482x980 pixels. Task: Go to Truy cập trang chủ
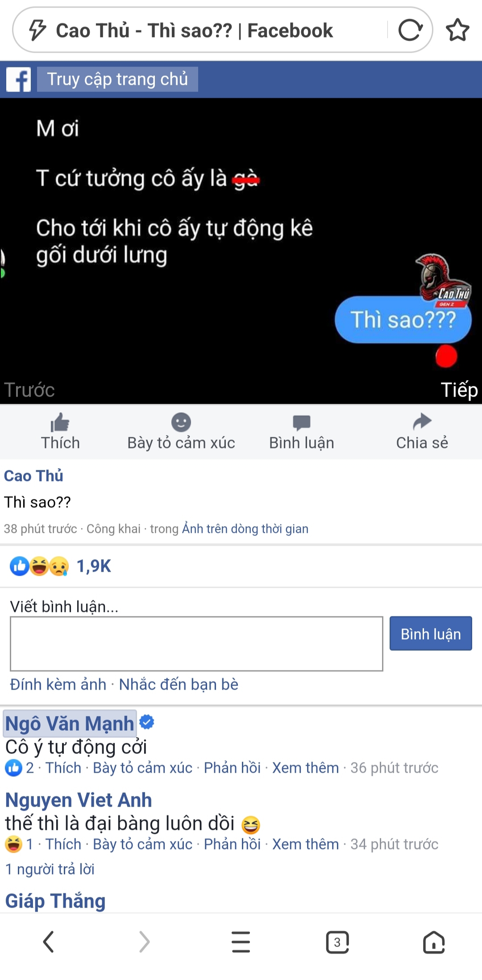(x=117, y=79)
